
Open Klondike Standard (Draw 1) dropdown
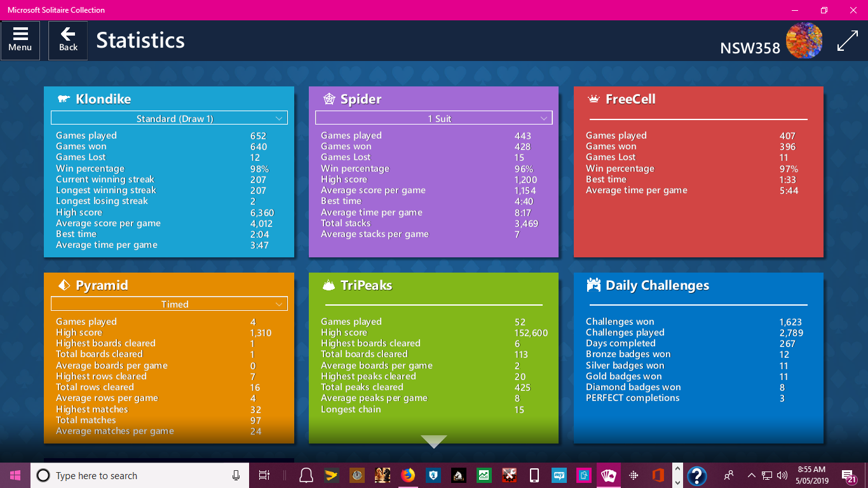click(x=169, y=118)
